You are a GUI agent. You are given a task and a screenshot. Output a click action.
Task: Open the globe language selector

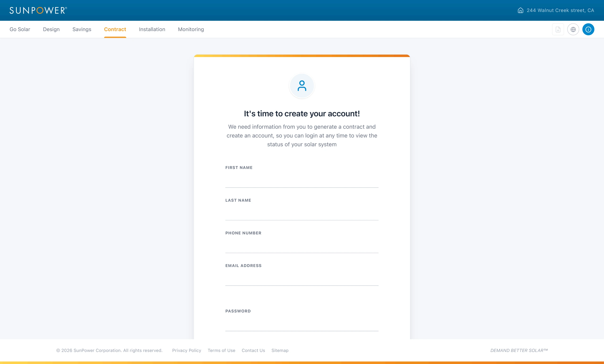point(573,29)
